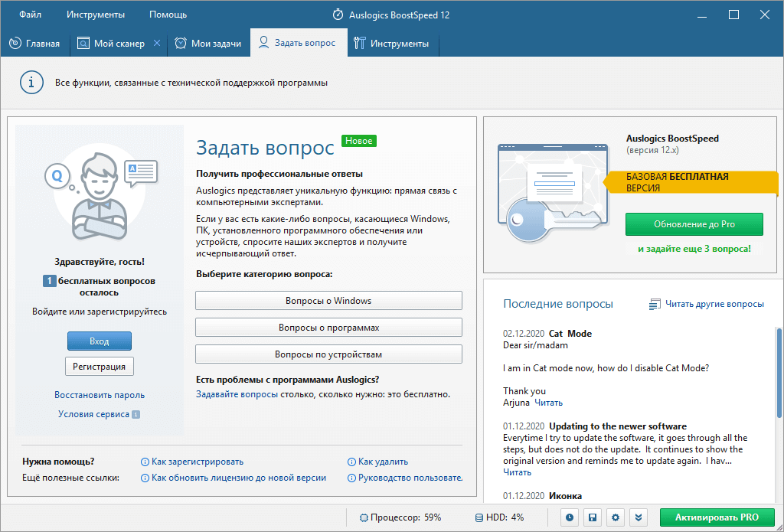Click info icon beside Как зарегистрировать
The image size is (784, 532).
[x=145, y=462]
